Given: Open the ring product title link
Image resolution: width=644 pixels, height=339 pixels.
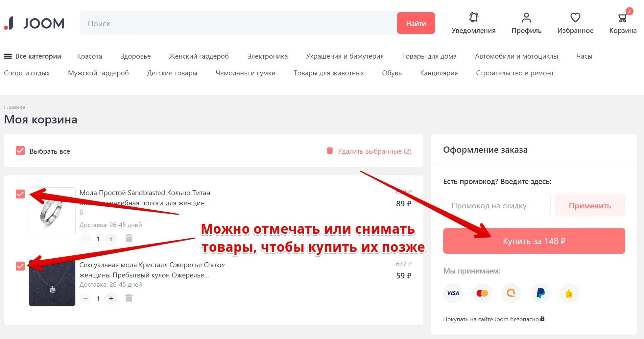Looking at the screenshot, I should pyautogui.click(x=145, y=198).
